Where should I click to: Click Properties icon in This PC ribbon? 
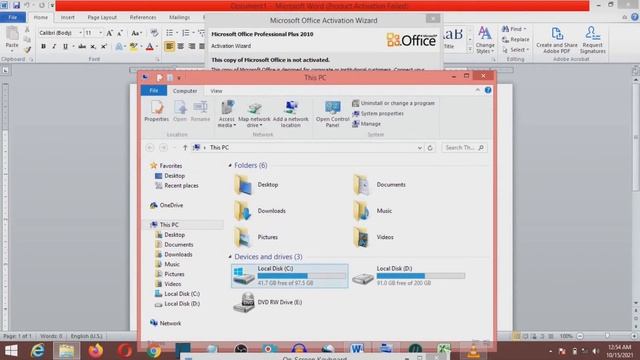pyautogui.click(x=156, y=111)
